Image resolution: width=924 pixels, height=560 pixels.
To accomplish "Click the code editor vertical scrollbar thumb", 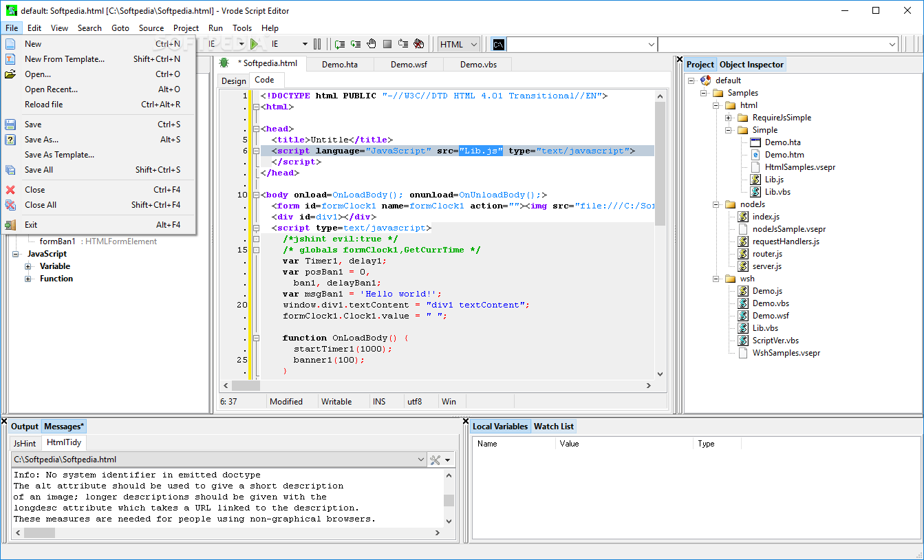I will pyautogui.click(x=660, y=164).
